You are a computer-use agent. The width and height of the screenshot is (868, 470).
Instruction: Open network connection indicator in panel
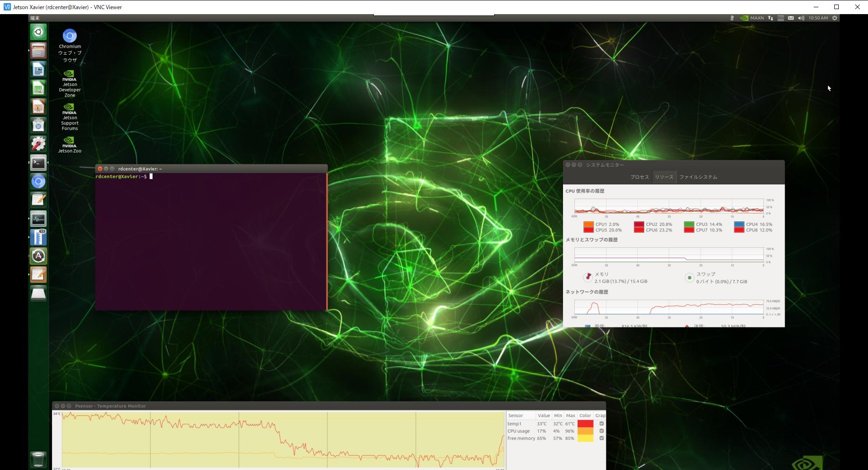click(770, 18)
